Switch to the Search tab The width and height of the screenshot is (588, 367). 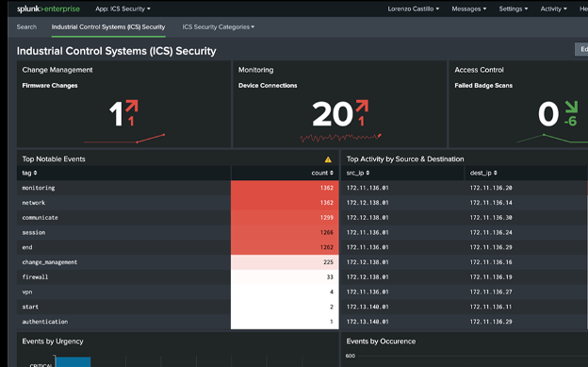click(x=26, y=27)
